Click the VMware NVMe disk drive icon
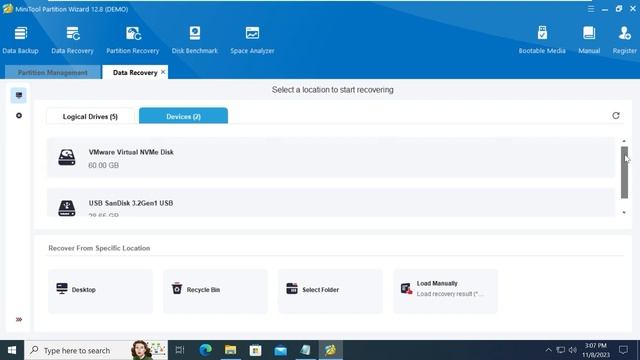The height and width of the screenshot is (360, 640). (x=67, y=157)
